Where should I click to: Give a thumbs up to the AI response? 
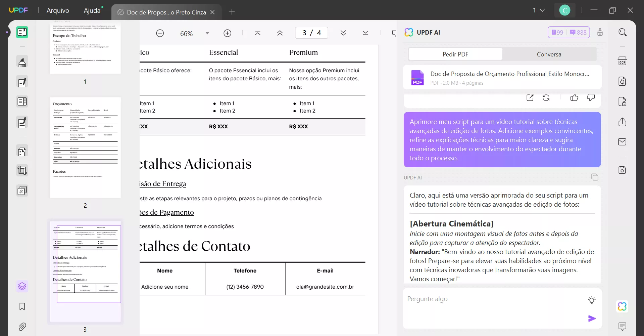pyautogui.click(x=574, y=97)
